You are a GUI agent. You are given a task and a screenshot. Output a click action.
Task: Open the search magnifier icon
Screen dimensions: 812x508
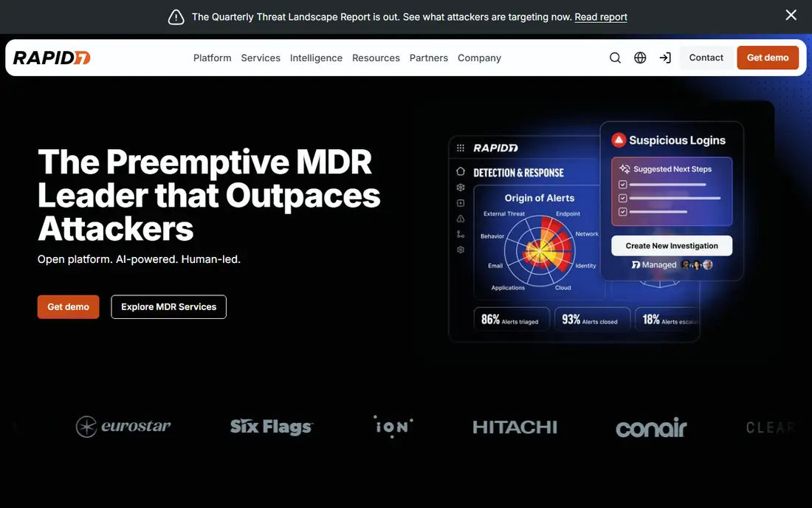tap(615, 58)
